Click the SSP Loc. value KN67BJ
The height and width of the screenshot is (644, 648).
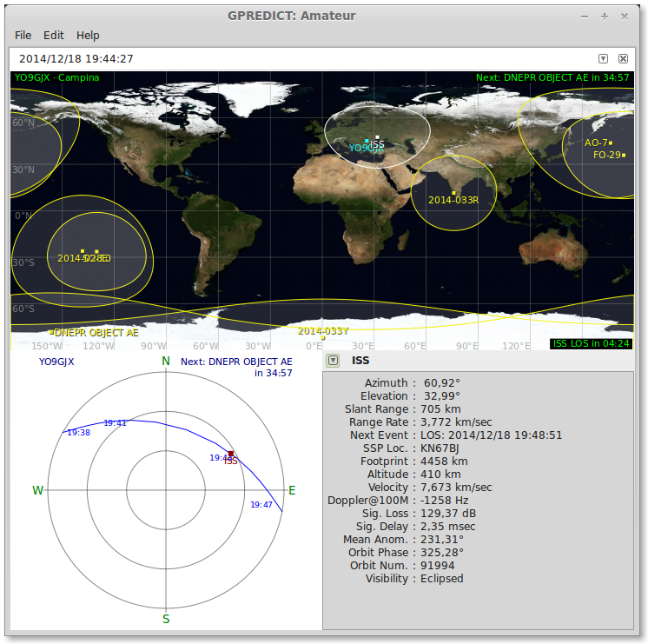coord(440,448)
